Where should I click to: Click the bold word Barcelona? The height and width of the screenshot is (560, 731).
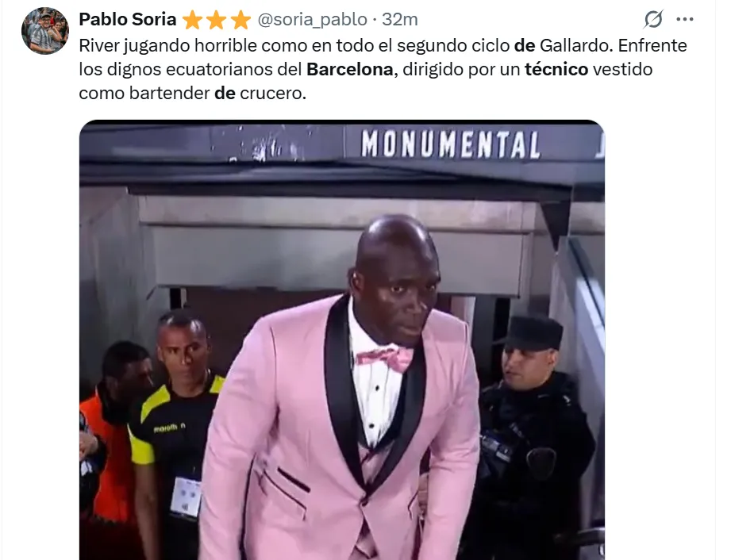[350, 70]
